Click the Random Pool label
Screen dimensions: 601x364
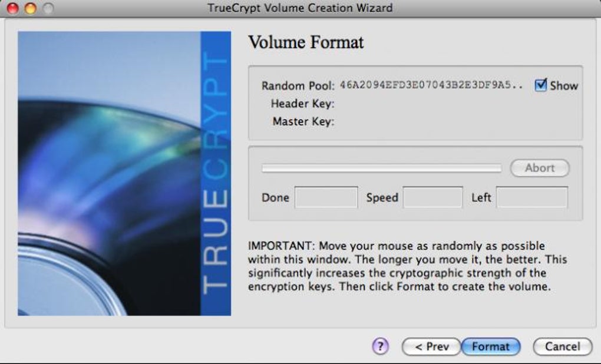click(x=298, y=85)
